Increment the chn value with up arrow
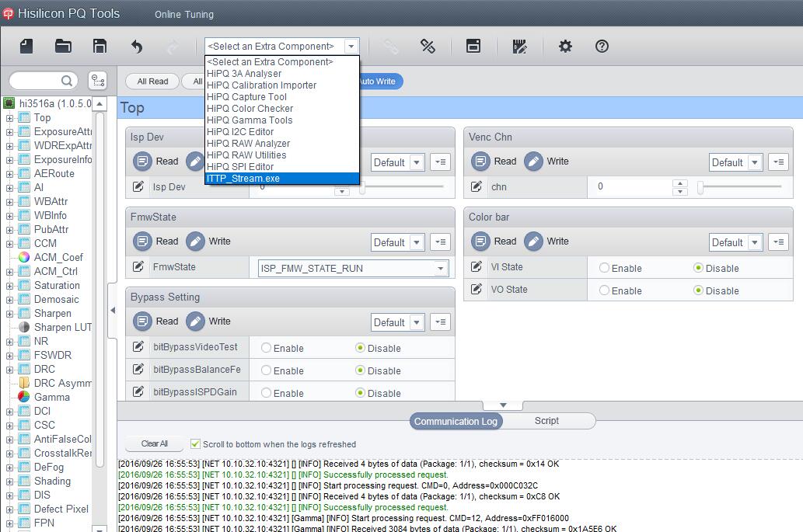This screenshot has height=532, width=803. click(x=679, y=183)
